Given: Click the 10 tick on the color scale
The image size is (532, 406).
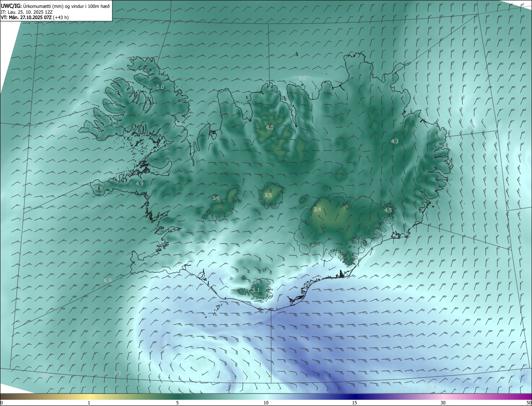Looking at the screenshot, I should (266, 403).
